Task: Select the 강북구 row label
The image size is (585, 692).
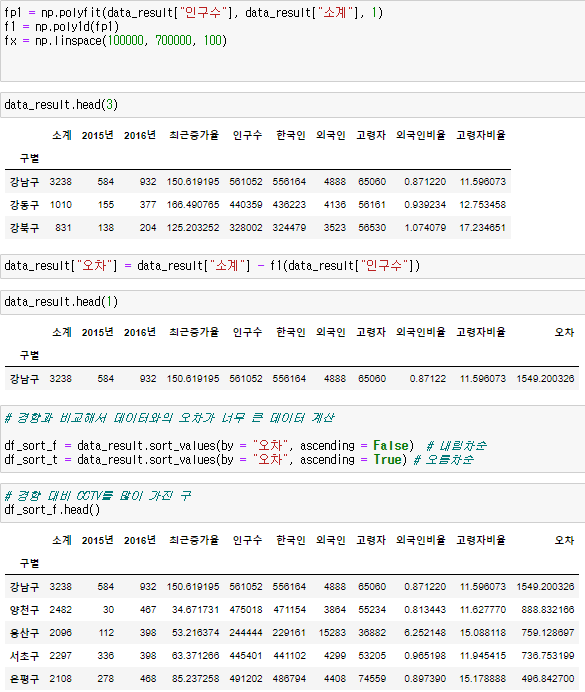Action: pos(24,228)
